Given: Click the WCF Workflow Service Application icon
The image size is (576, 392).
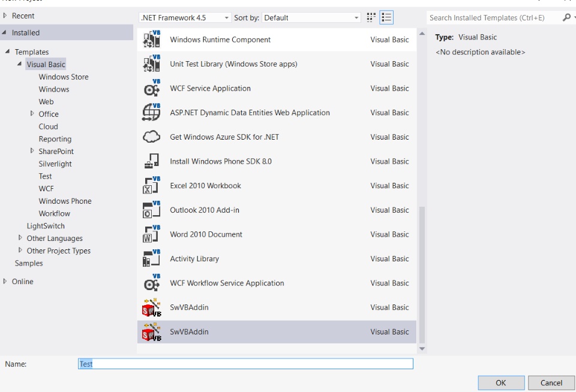Looking at the screenshot, I should click(151, 283).
